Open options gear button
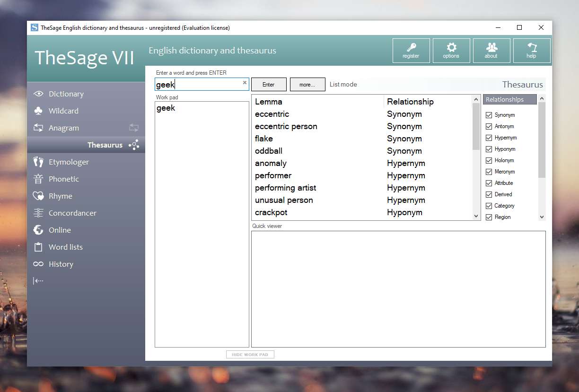 (451, 51)
